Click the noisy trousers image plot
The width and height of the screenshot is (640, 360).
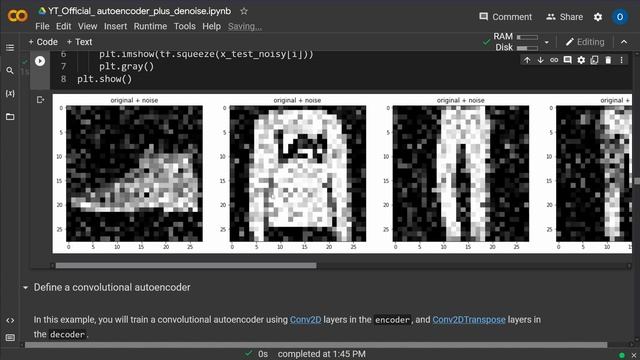[x=461, y=173]
